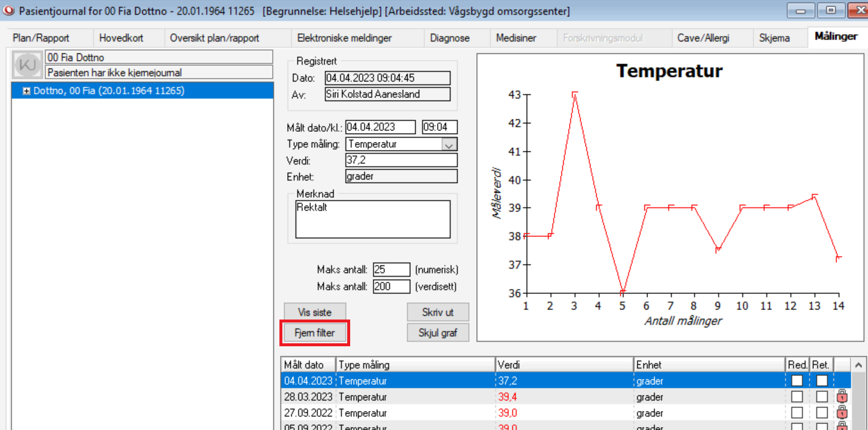Click the Maks antall numerisk field

[391, 270]
